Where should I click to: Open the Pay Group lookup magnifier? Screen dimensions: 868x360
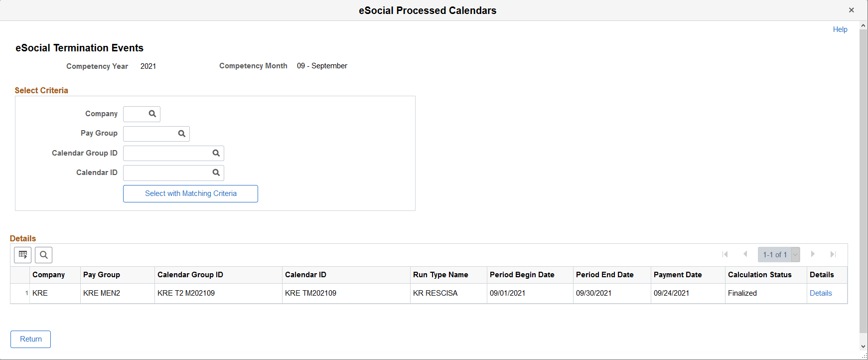click(x=181, y=133)
